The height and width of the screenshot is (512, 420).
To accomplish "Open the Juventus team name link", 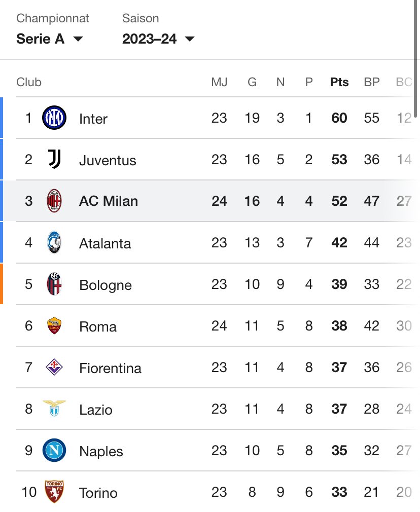I will click(x=108, y=160).
